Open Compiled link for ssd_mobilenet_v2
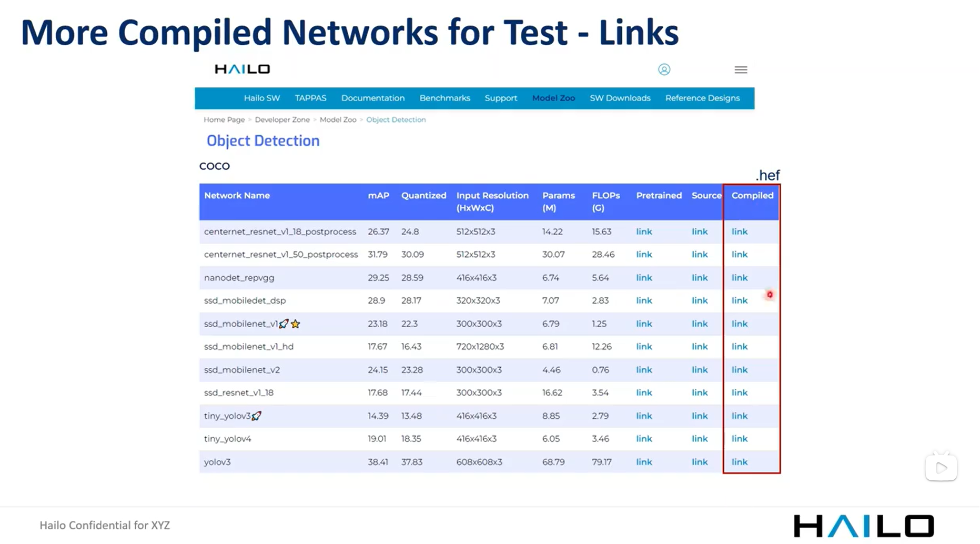Image resolution: width=980 pixels, height=544 pixels. tap(739, 369)
